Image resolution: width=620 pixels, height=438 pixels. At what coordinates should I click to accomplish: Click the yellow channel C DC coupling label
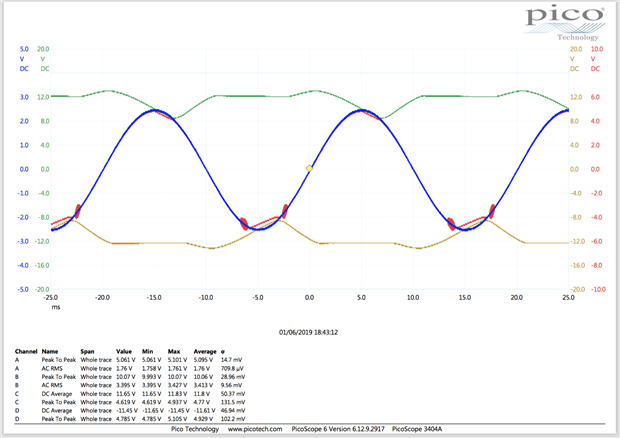coord(575,69)
